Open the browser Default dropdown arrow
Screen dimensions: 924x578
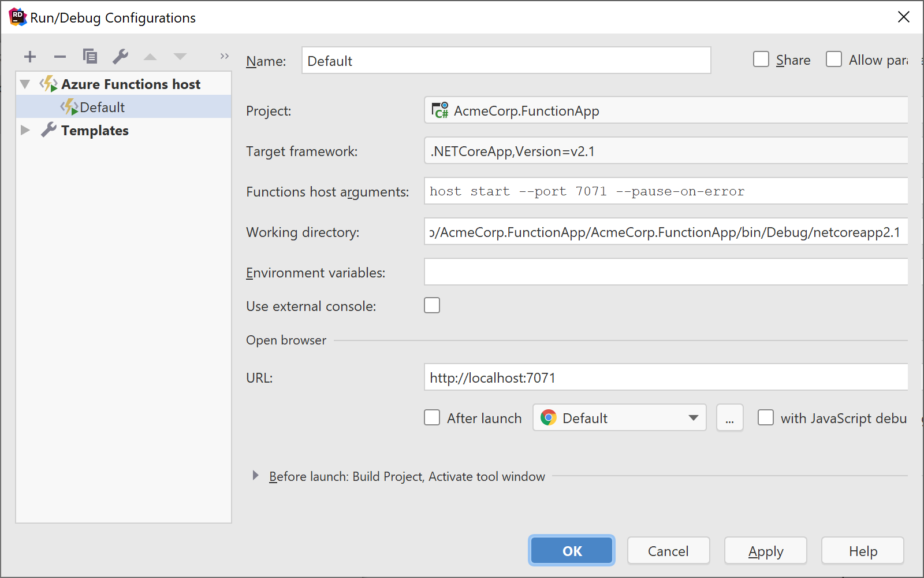694,418
